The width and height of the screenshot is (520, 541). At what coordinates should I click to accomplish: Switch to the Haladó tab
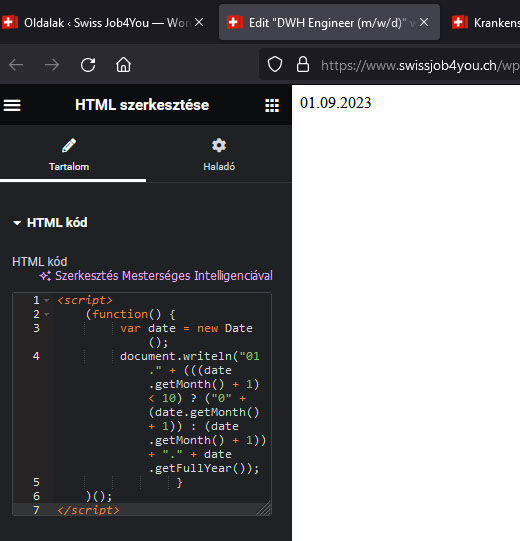219,154
